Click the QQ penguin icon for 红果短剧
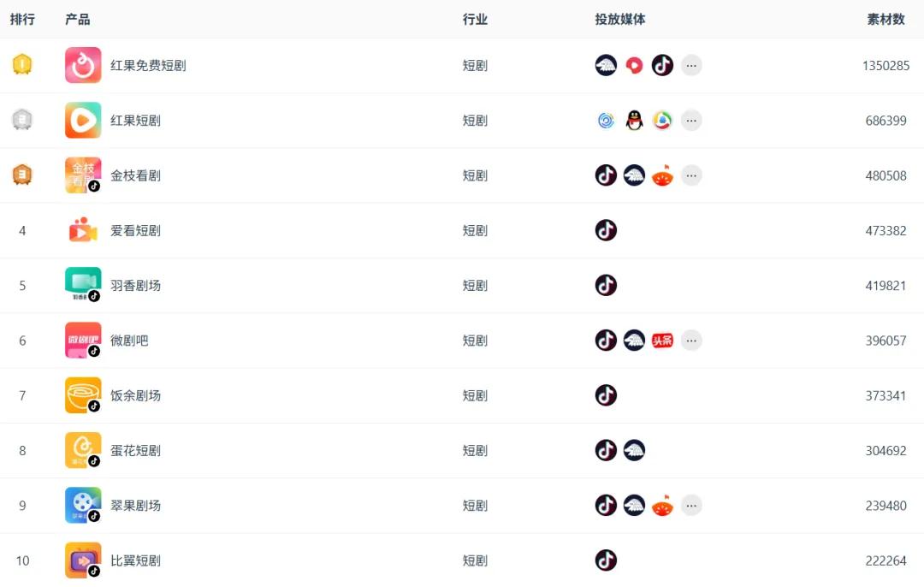Screen dimensions: 924x587 (634, 121)
